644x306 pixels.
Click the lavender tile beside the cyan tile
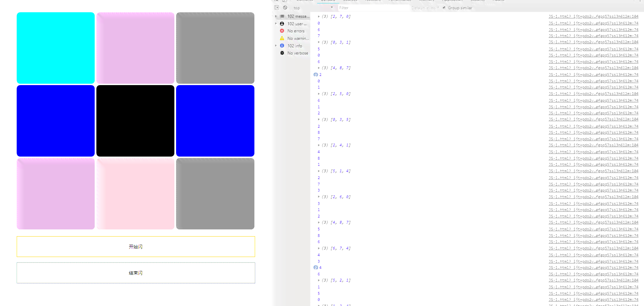click(x=135, y=48)
